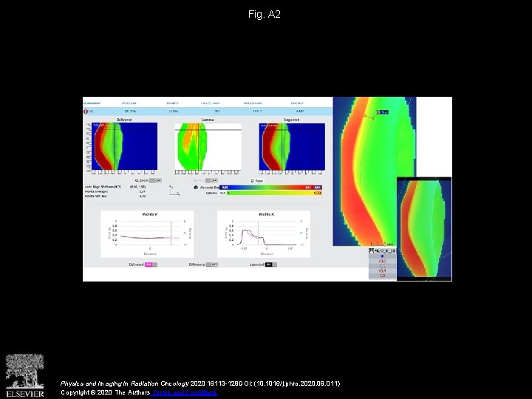
Task: Click the small inset dose image at bottom right
Action: (x=424, y=228)
